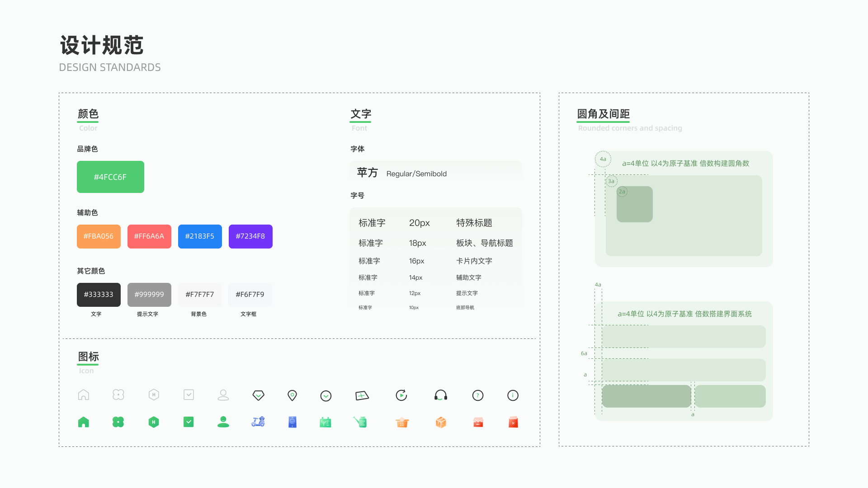Click the circular replay play icon

coord(401,395)
